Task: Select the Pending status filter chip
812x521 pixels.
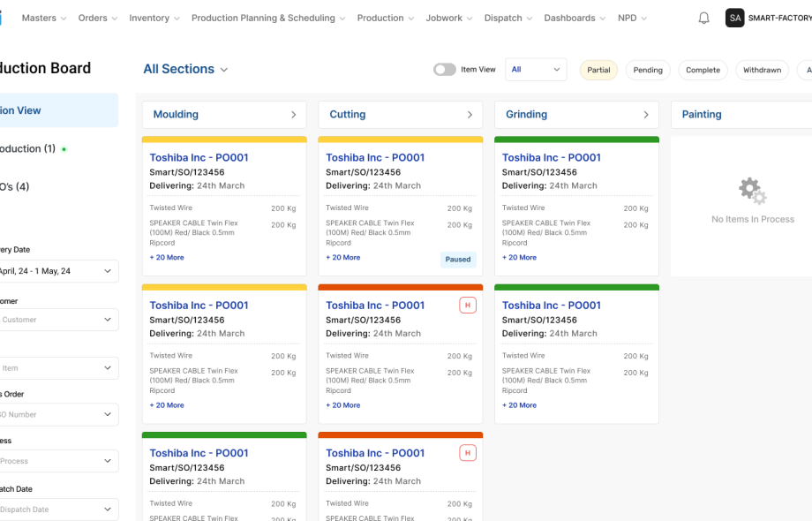Action: coord(648,70)
